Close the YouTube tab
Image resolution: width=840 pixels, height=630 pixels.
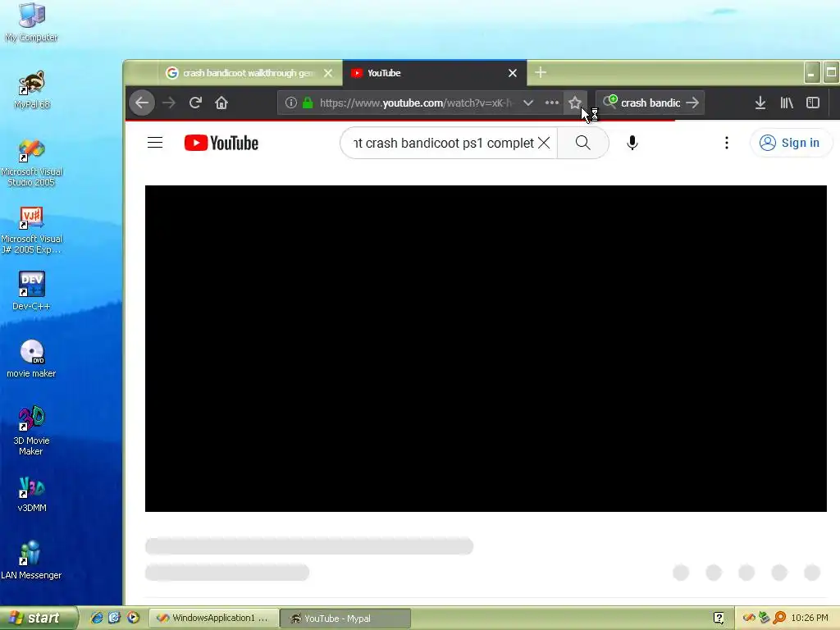tap(513, 73)
